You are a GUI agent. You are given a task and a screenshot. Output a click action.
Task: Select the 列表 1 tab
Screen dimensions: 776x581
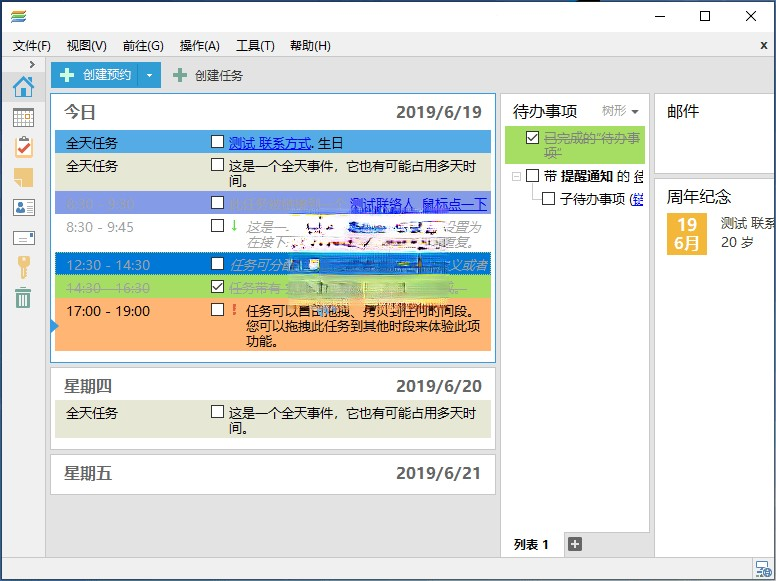[531, 544]
